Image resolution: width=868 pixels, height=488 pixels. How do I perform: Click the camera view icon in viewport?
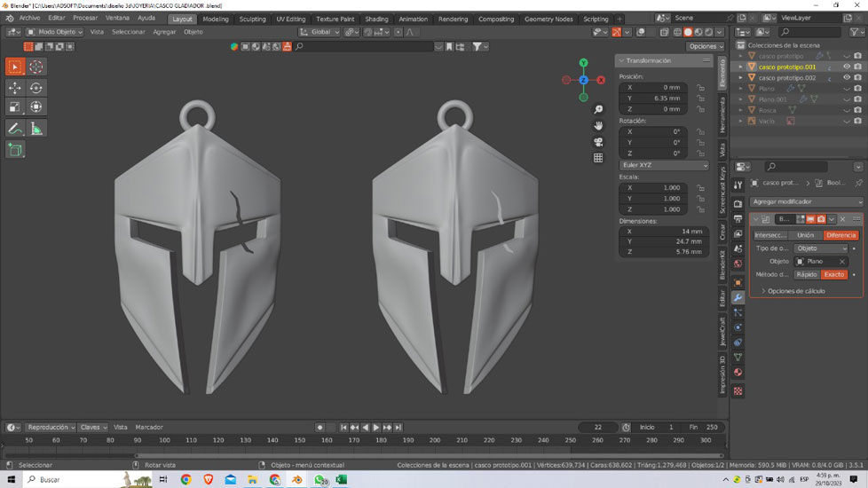pos(599,142)
